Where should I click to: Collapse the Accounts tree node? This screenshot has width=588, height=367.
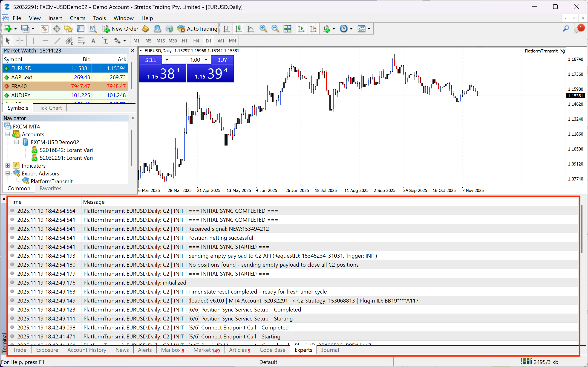click(8, 134)
